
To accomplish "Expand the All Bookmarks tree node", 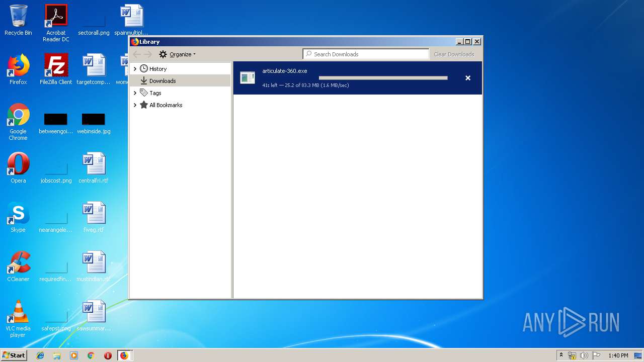I will point(135,105).
